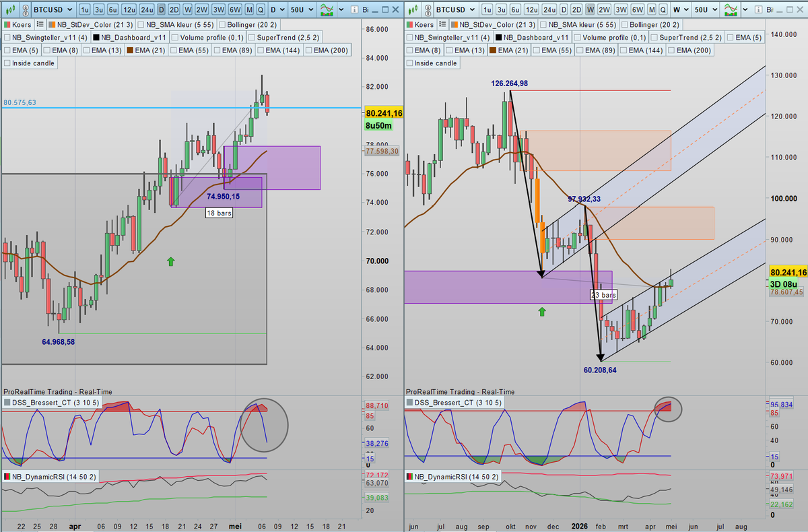Click 60.208,64 low label in weekly chart

(601, 370)
